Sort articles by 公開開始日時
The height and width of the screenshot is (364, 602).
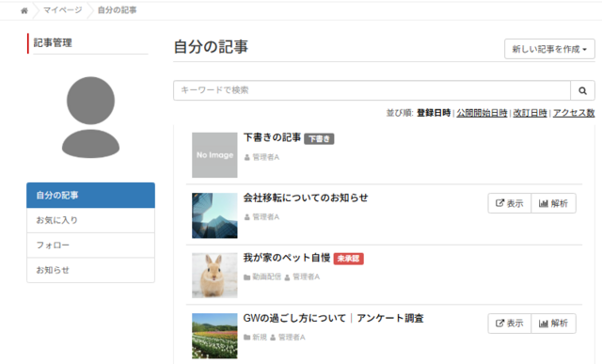pyautogui.click(x=482, y=113)
